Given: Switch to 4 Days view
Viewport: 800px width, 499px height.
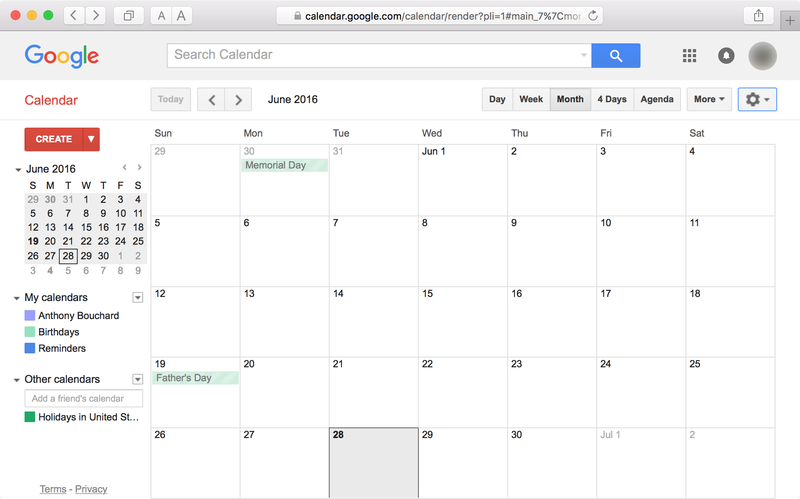Looking at the screenshot, I should pos(612,99).
